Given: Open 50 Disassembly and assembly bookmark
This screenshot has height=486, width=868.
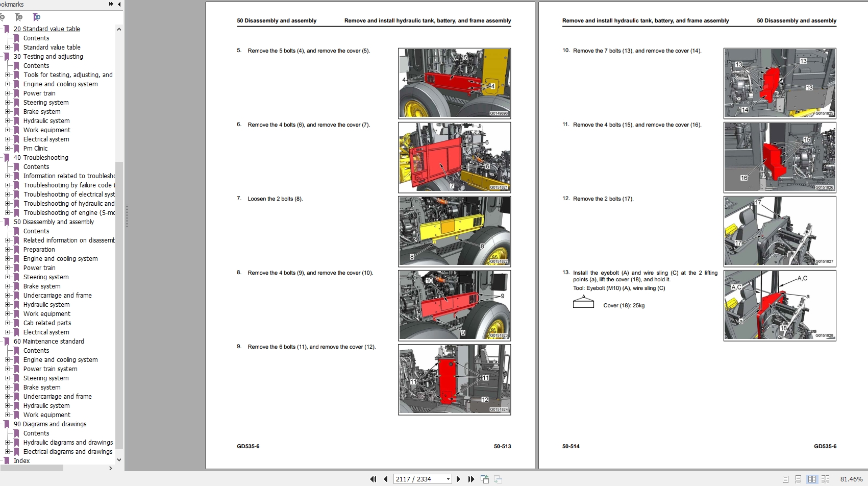Looking at the screenshot, I should click(x=54, y=222).
